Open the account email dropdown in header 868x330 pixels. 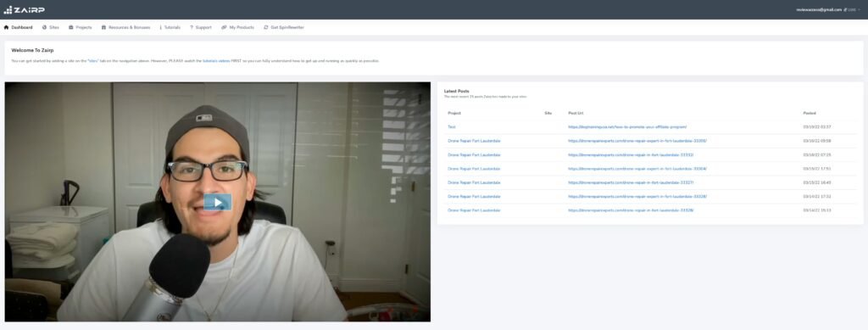tap(828, 9)
